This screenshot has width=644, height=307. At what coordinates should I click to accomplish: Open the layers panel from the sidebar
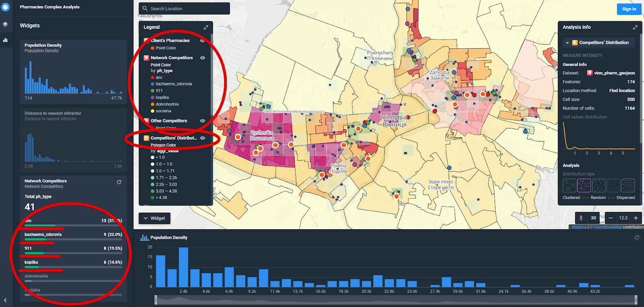pos(5,24)
